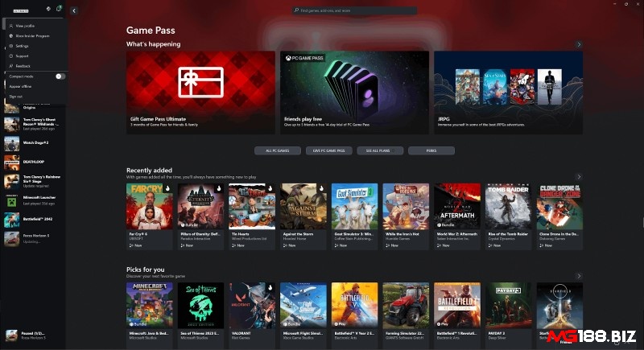The height and width of the screenshot is (350, 644).
Task: Open While the Iron's Hot tile
Action: pos(406,216)
